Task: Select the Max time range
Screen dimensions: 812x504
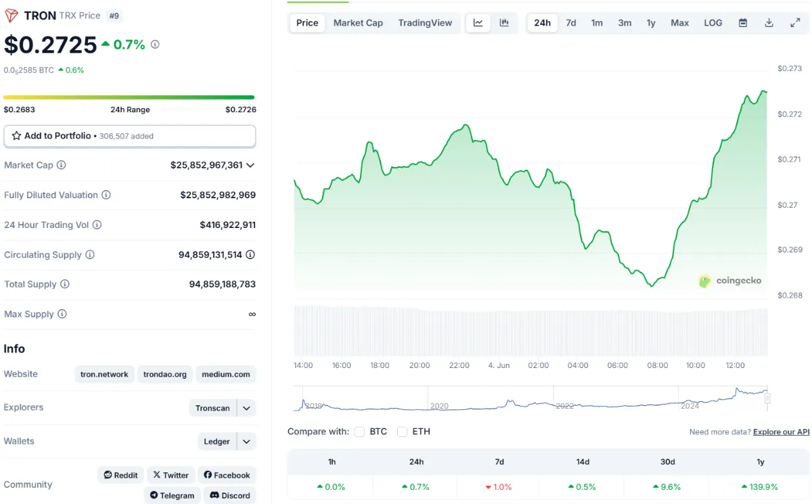Action: click(680, 23)
